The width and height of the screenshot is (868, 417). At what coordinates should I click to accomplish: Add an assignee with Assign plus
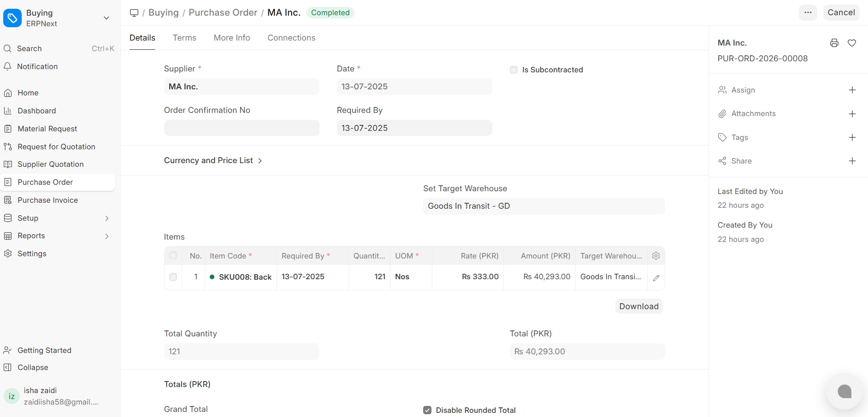(x=852, y=90)
